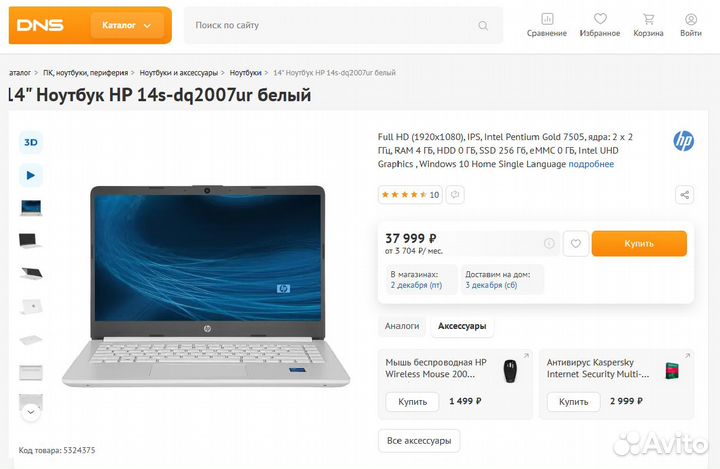Open the reviews comment icon

[x=455, y=195]
